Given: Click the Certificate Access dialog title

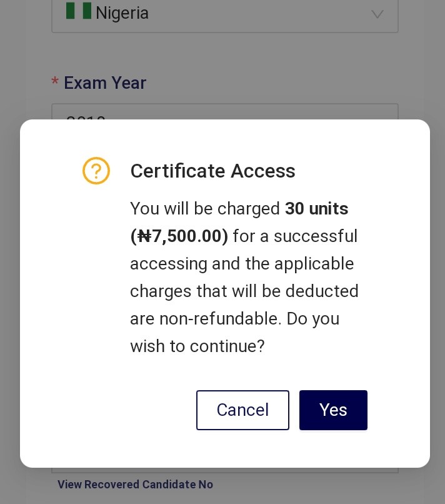Looking at the screenshot, I should (212, 170).
